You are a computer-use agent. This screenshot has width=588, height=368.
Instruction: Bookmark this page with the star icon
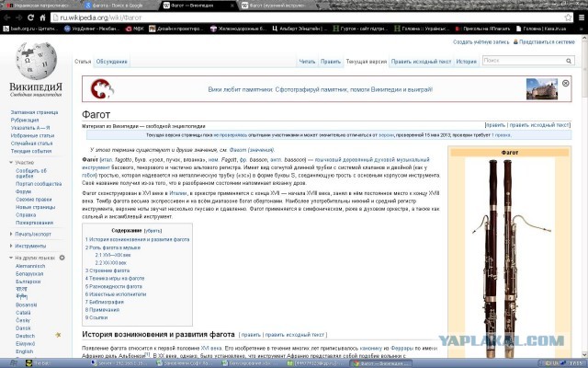pyautogui.click(x=568, y=17)
